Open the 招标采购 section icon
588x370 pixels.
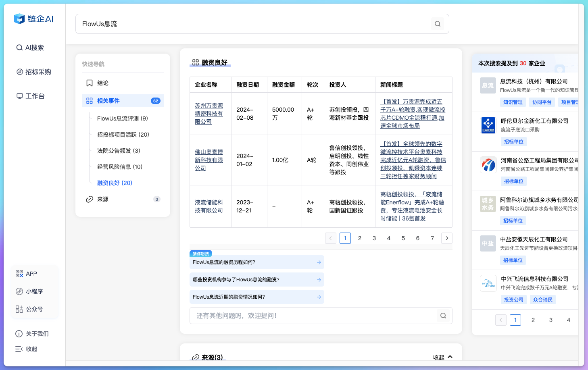[x=19, y=71]
